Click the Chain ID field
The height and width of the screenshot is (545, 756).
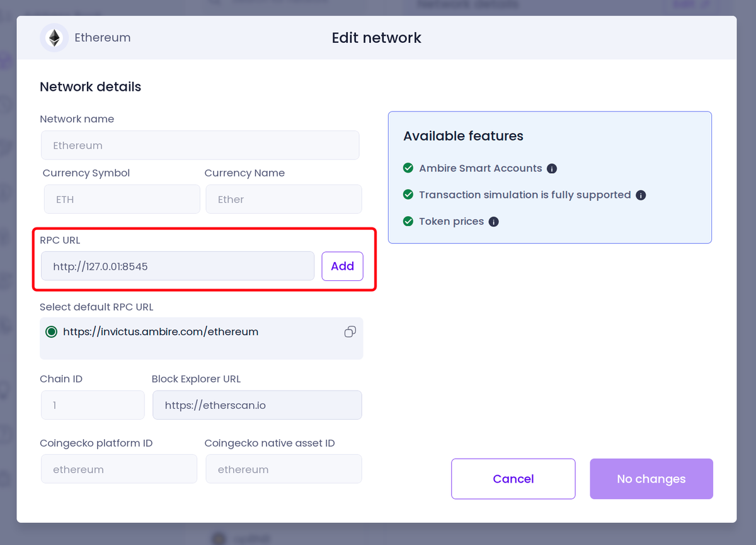tap(93, 405)
